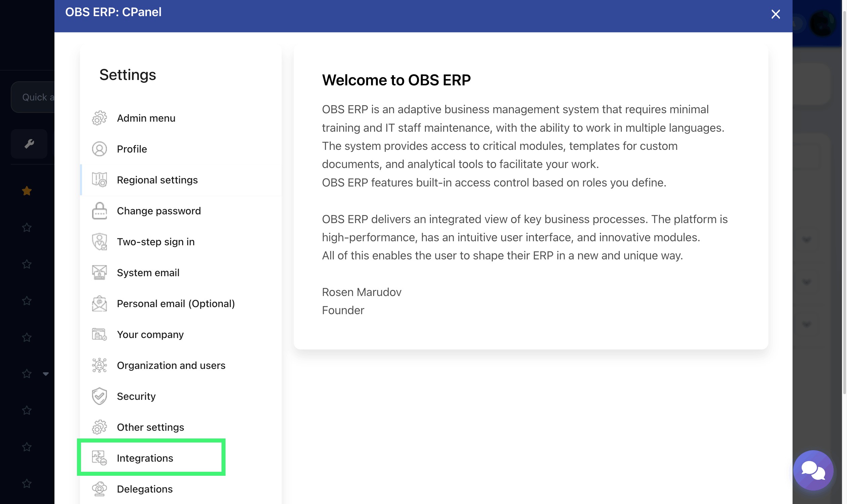
Task: Select the Delegations icon
Action: pos(99,489)
